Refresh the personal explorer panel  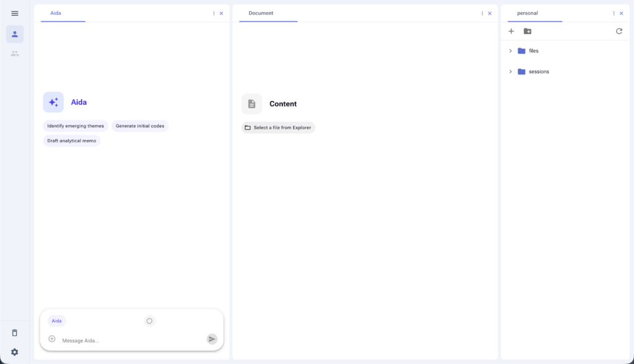(619, 31)
